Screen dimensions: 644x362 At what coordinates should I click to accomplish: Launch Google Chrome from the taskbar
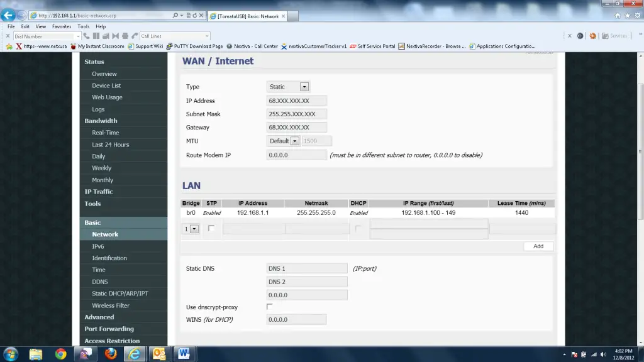pyautogui.click(x=61, y=354)
